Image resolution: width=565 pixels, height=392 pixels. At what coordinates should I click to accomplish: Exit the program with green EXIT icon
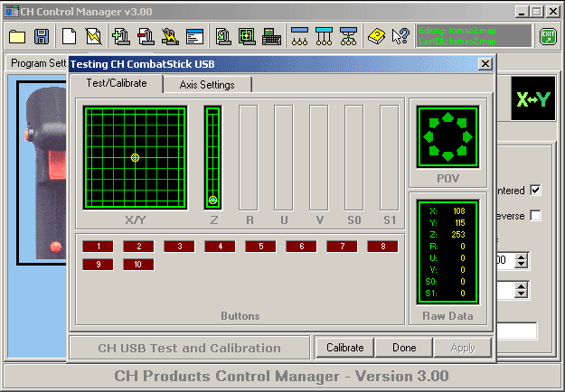(548, 36)
